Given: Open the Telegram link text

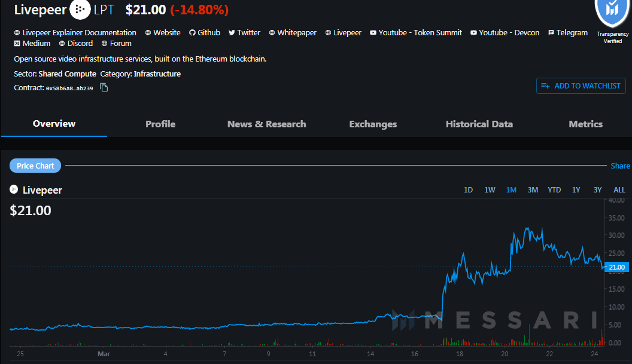Looking at the screenshot, I should tap(572, 33).
